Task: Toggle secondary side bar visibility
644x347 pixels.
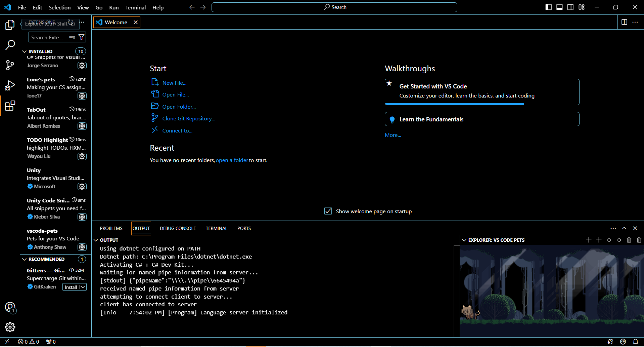Action: pos(570,7)
